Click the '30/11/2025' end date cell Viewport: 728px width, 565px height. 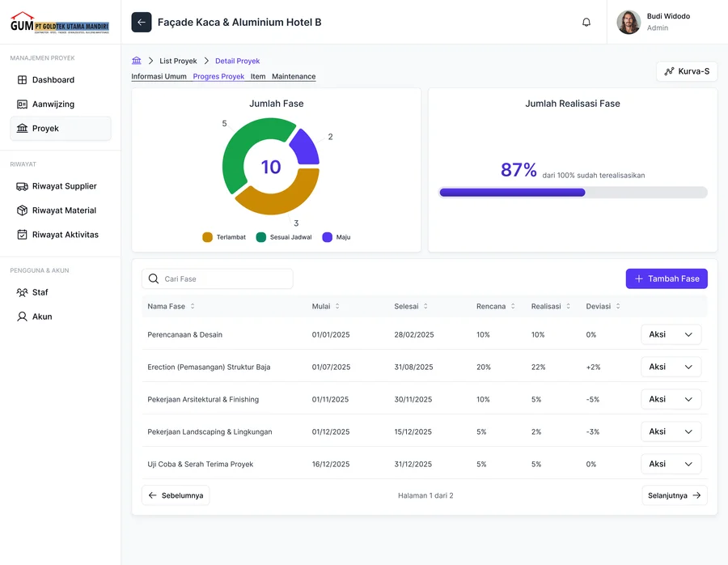tap(413, 399)
